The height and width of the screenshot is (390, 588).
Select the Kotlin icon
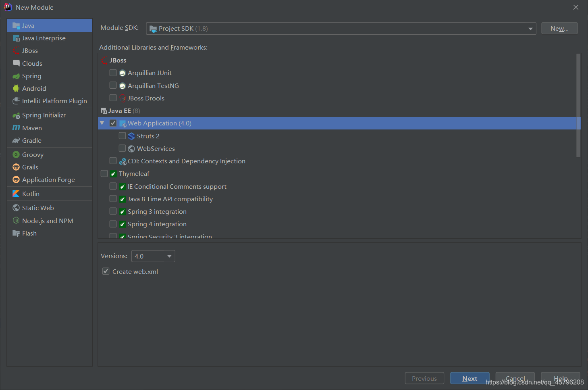[x=16, y=194]
